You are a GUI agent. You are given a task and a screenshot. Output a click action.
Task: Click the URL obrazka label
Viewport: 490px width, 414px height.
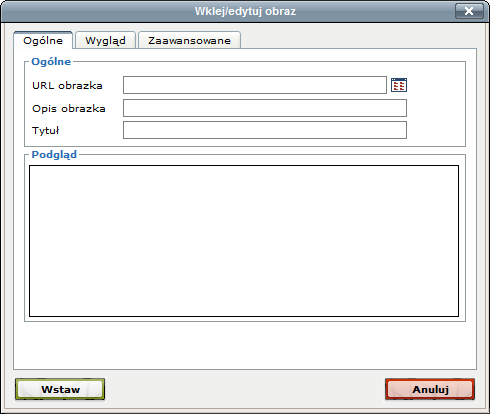[67, 85]
